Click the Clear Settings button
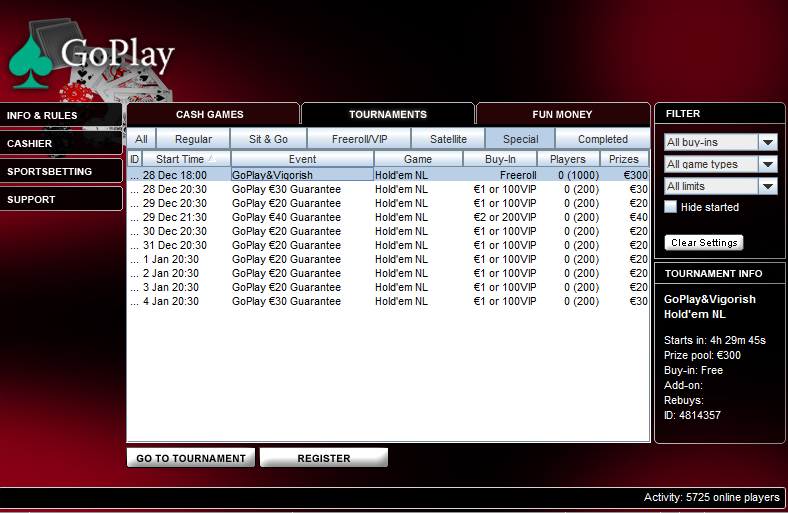 (x=704, y=243)
